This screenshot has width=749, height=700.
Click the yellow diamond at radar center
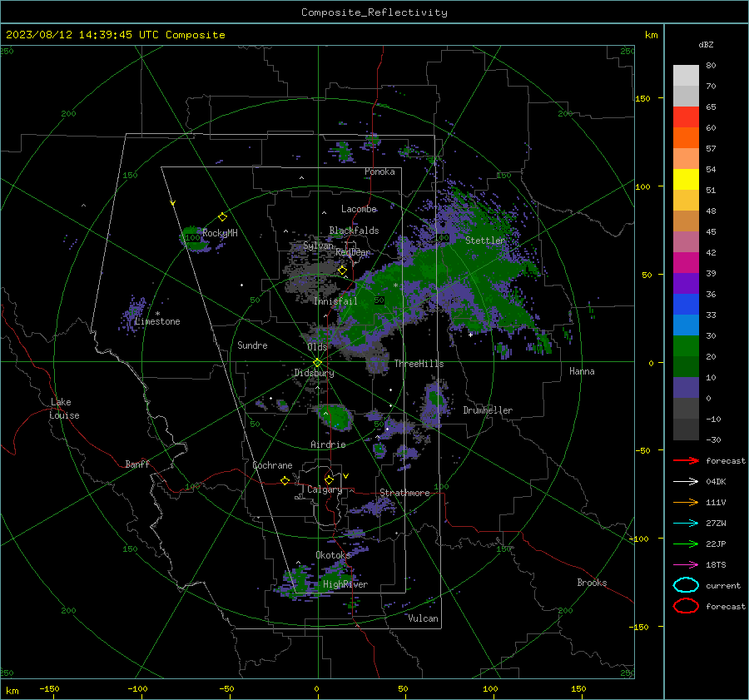[317, 363]
